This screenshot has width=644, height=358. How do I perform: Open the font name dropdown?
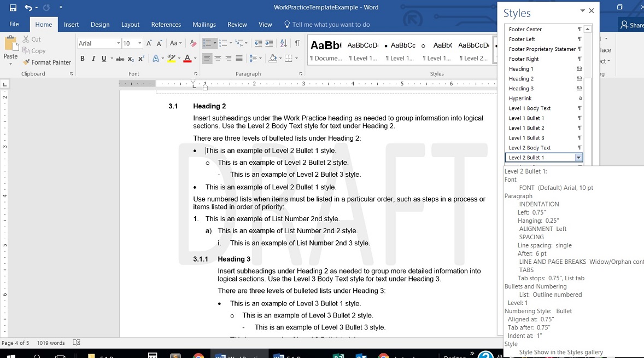click(x=118, y=43)
